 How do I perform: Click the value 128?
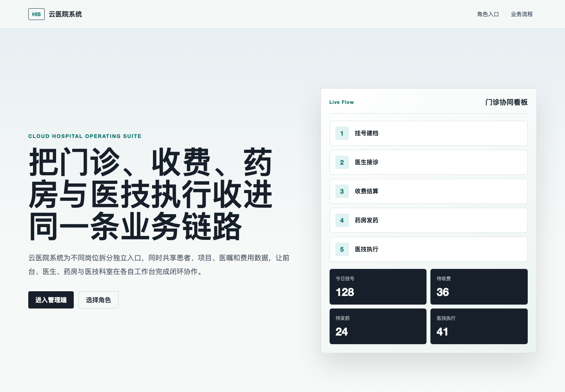[x=345, y=292]
